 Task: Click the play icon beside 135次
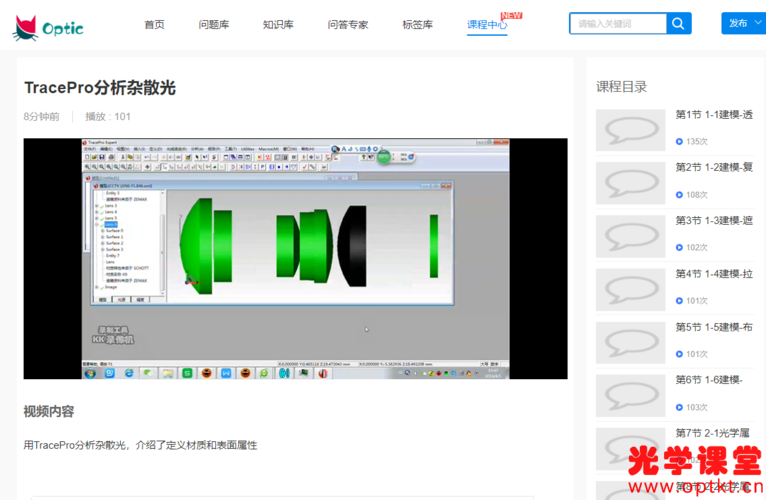679,142
